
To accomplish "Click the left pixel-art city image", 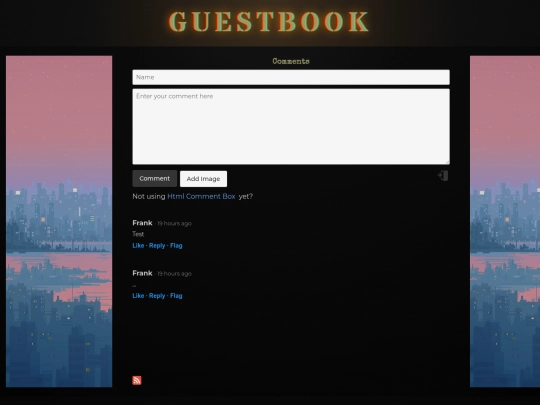I will 59,221.
